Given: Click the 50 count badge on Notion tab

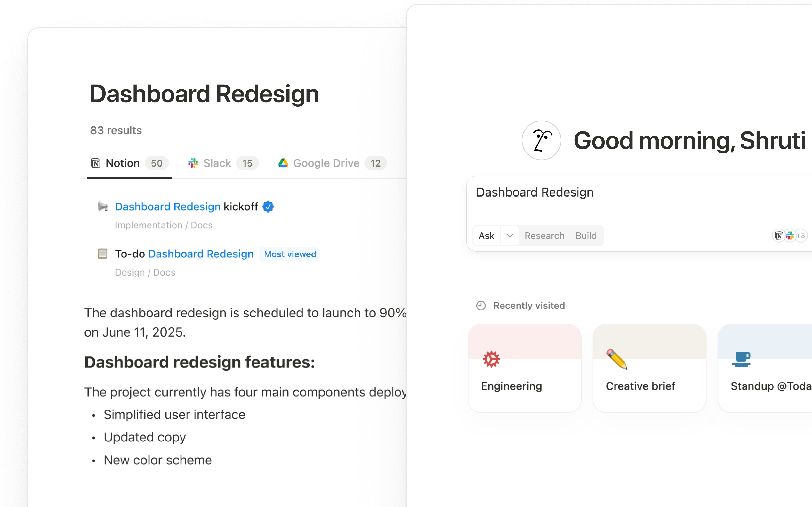Looking at the screenshot, I should [157, 163].
